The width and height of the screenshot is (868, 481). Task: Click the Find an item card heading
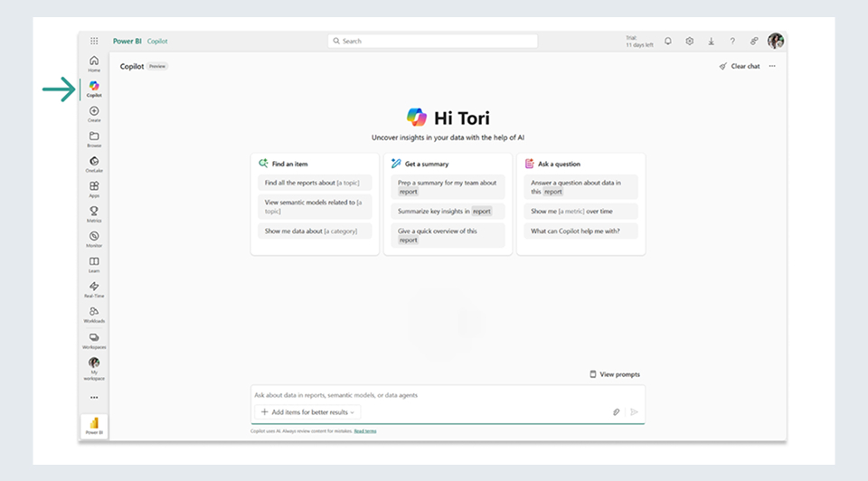(x=289, y=164)
